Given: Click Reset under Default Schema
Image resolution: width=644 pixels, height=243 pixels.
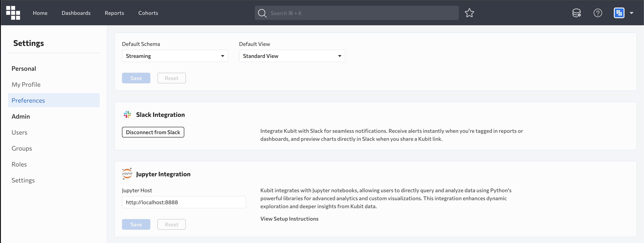Looking at the screenshot, I should (171, 78).
